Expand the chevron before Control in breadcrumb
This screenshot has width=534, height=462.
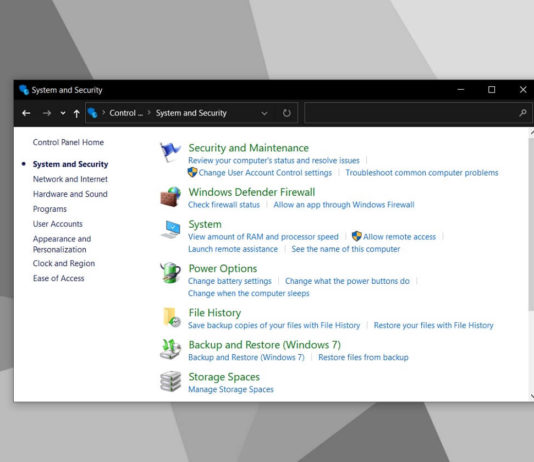(104, 112)
